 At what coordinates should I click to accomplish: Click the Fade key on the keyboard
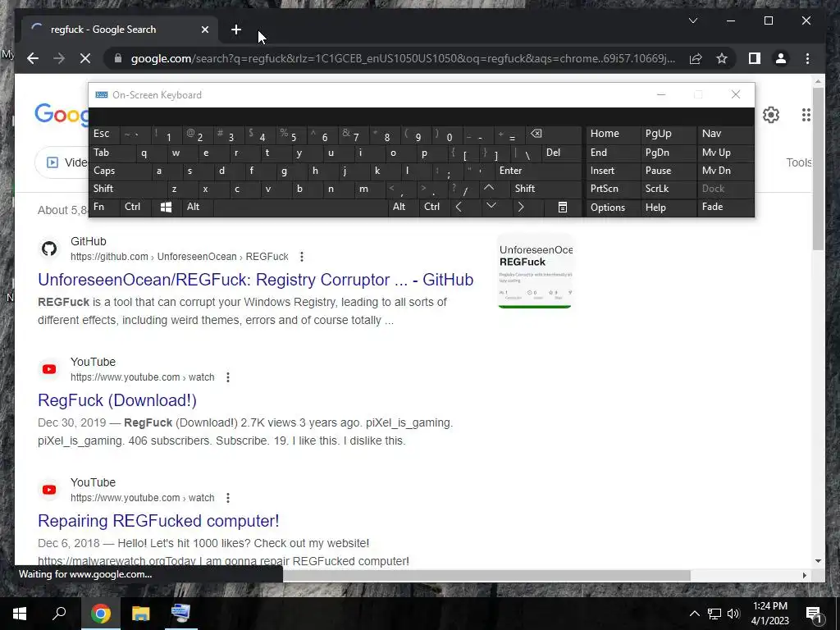pos(725,207)
